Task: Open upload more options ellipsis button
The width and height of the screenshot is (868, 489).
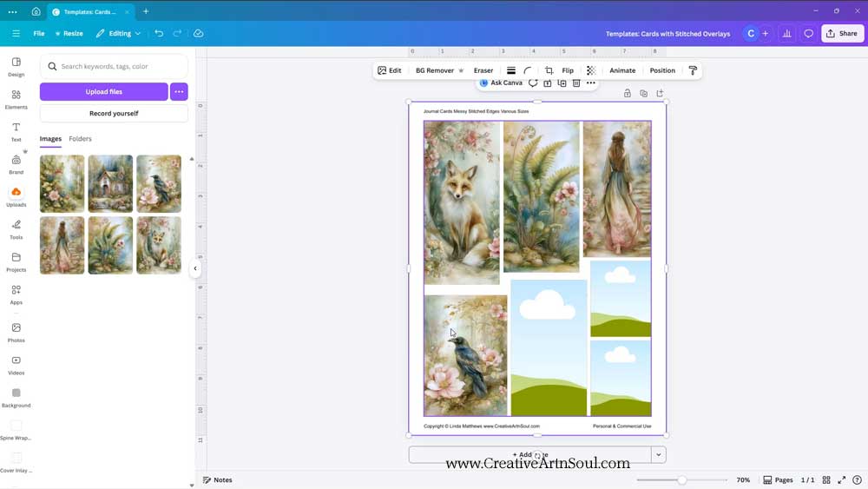Action: pos(179,92)
